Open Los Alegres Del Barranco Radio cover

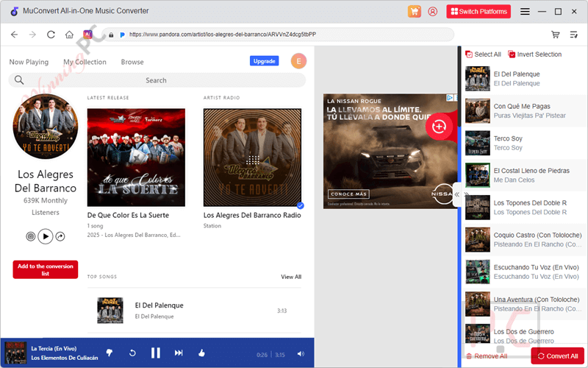point(252,158)
